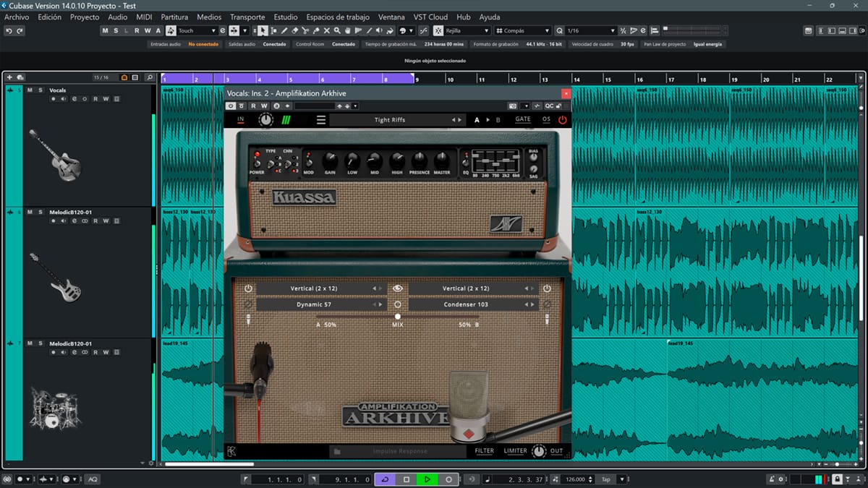Click the GATE button in Arkhive
868x488 pixels.
tap(523, 119)
